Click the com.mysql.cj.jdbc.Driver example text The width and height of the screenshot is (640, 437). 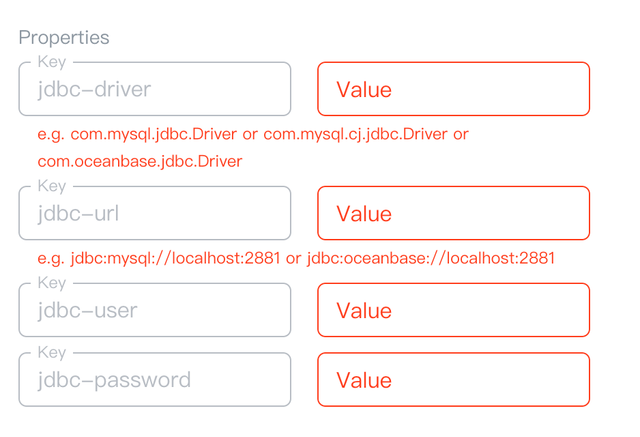click(x=356, y=134)
